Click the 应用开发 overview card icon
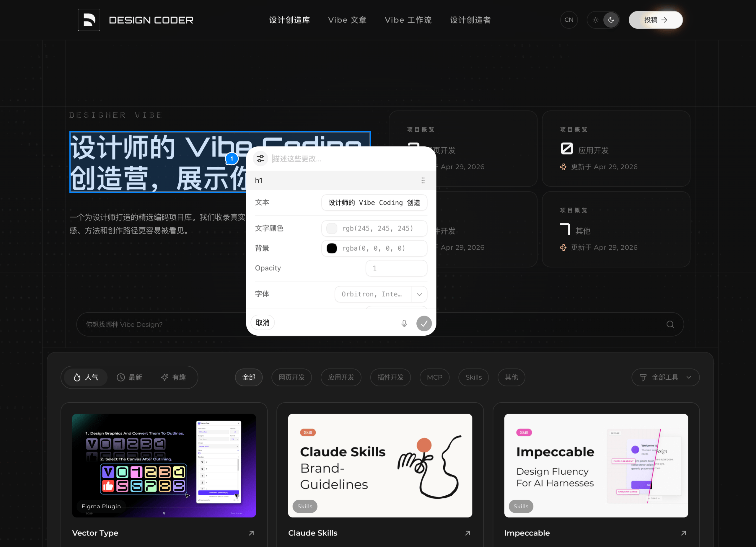Screen dimensions: 756x547 pyautogui.click(x=567, y=148)
